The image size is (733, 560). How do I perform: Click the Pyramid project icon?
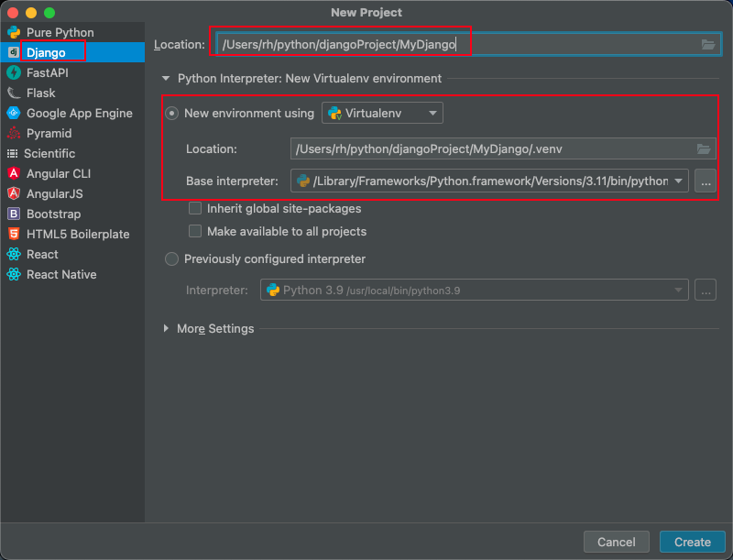pos(14,133)
